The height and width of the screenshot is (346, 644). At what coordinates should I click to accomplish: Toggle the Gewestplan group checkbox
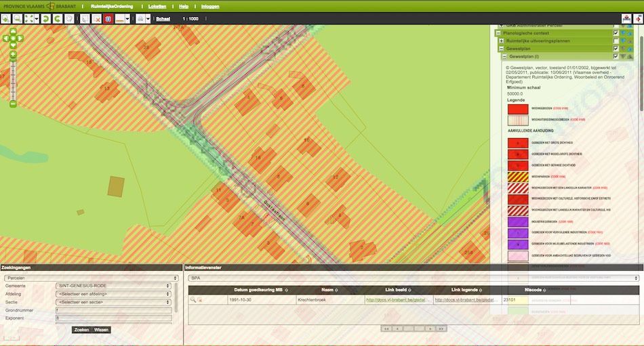click(616, 49)
